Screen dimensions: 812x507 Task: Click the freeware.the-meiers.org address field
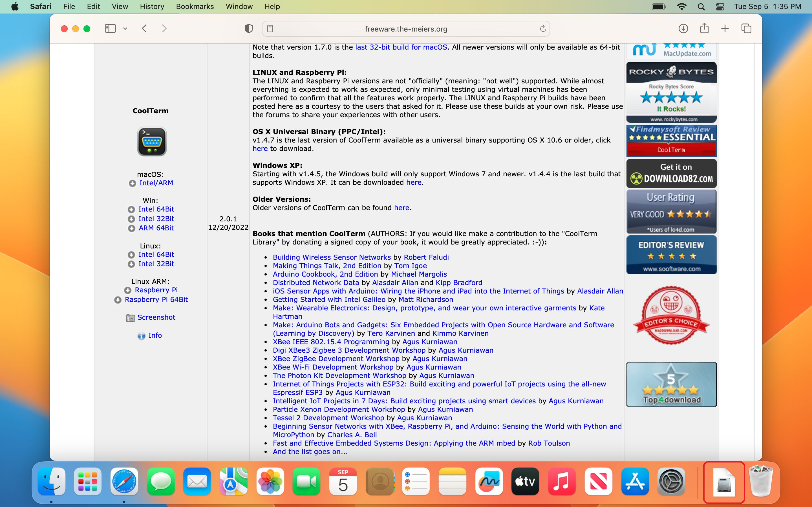tap(406, 29)
